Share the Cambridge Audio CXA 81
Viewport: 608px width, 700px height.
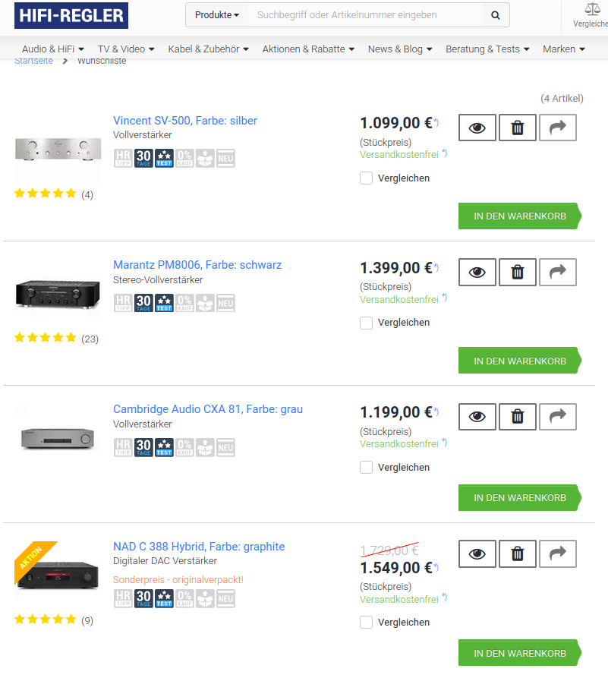pos(558,416)
